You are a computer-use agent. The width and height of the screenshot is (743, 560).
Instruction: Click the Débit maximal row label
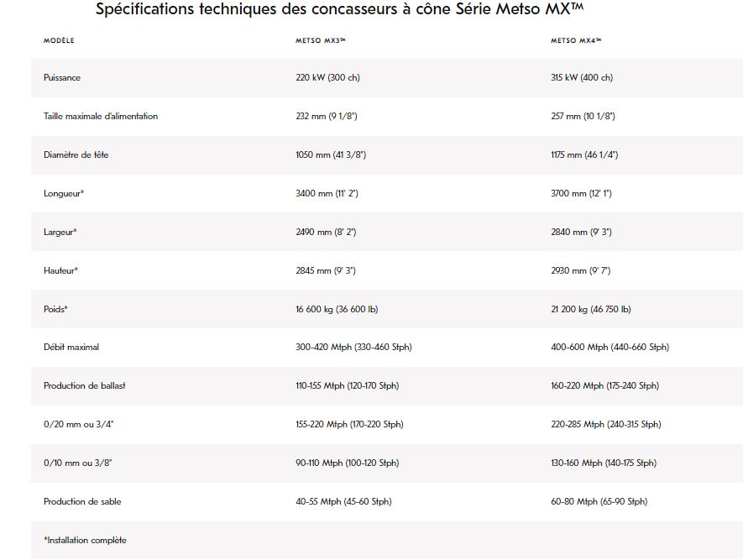coord(71,348)
